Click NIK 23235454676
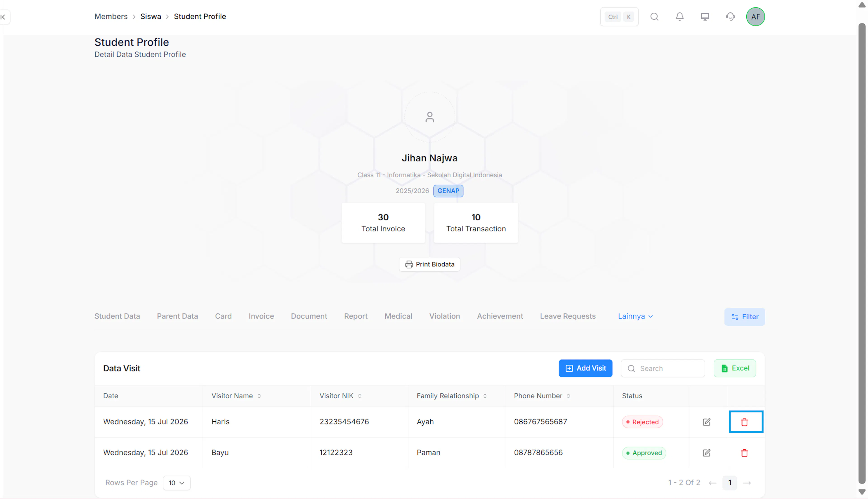 pos(344,421)
